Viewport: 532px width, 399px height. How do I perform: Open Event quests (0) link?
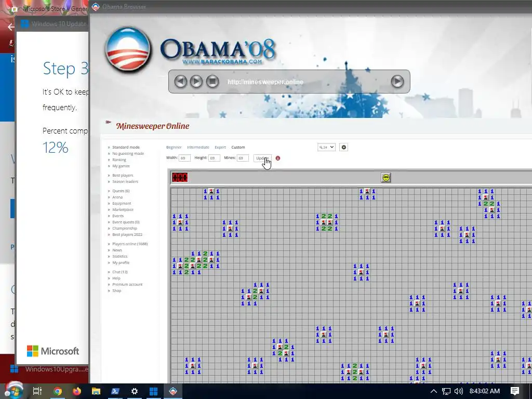(126, 222)
